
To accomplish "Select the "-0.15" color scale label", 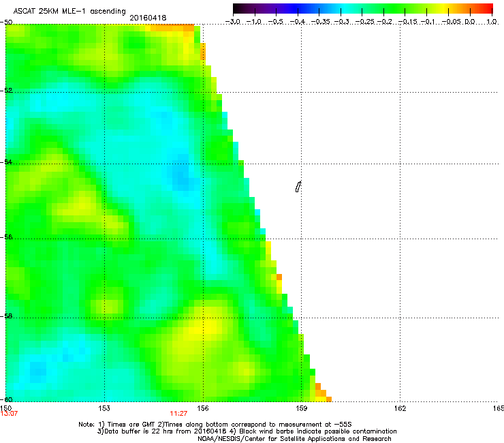I will tap(407, 22).
